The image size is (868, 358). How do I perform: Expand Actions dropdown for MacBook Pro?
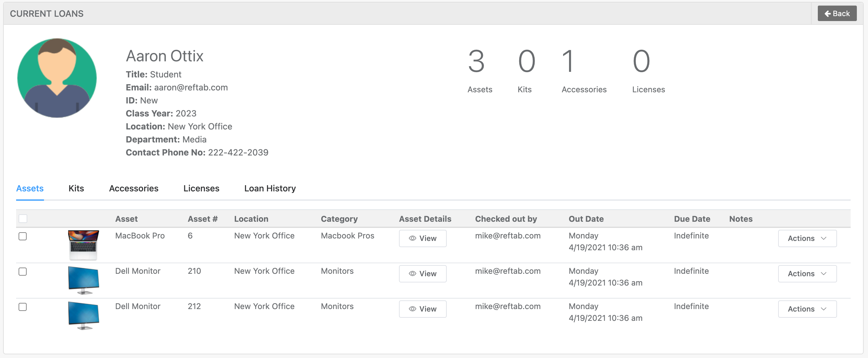pos(807,238)
